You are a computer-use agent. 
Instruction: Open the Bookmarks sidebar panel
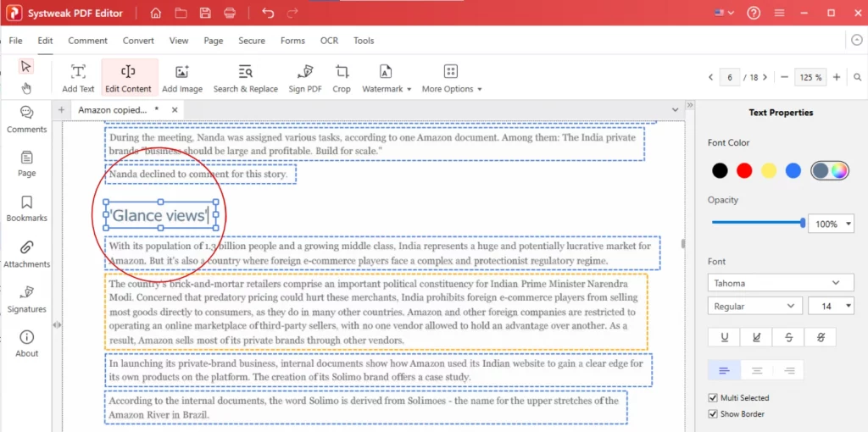click(x=26, y=208)
